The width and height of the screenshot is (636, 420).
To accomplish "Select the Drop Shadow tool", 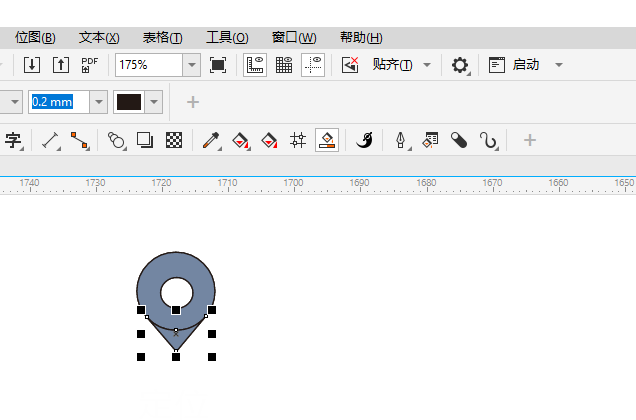I will pyautogui.click(x=145, y=140).
